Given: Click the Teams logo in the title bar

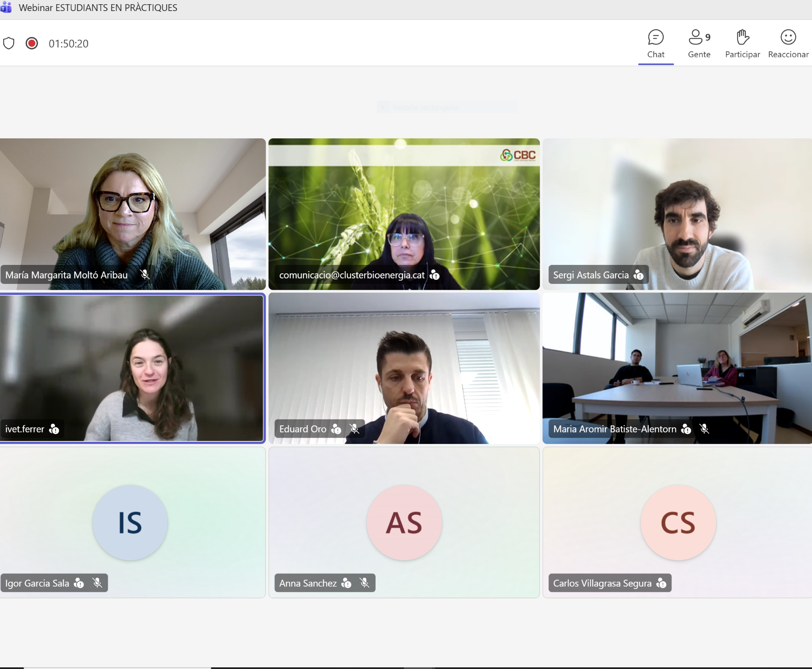Looking at the screenshot, I should (6, 7).
